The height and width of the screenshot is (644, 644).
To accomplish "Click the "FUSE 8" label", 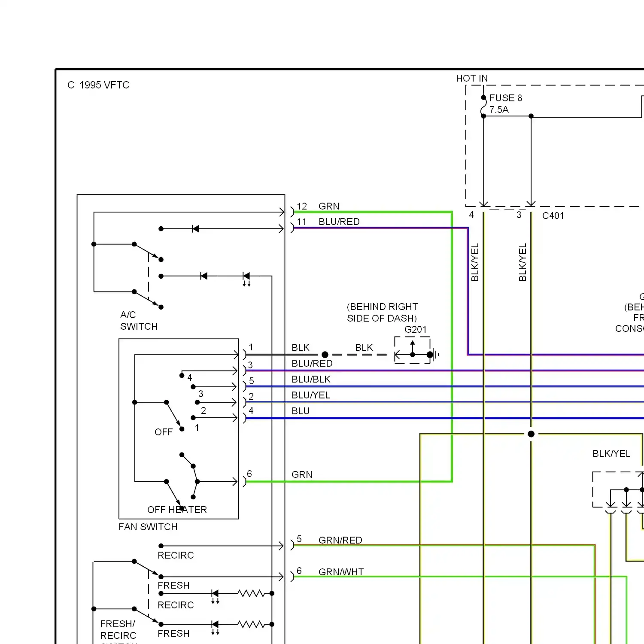I will [506, 98].
